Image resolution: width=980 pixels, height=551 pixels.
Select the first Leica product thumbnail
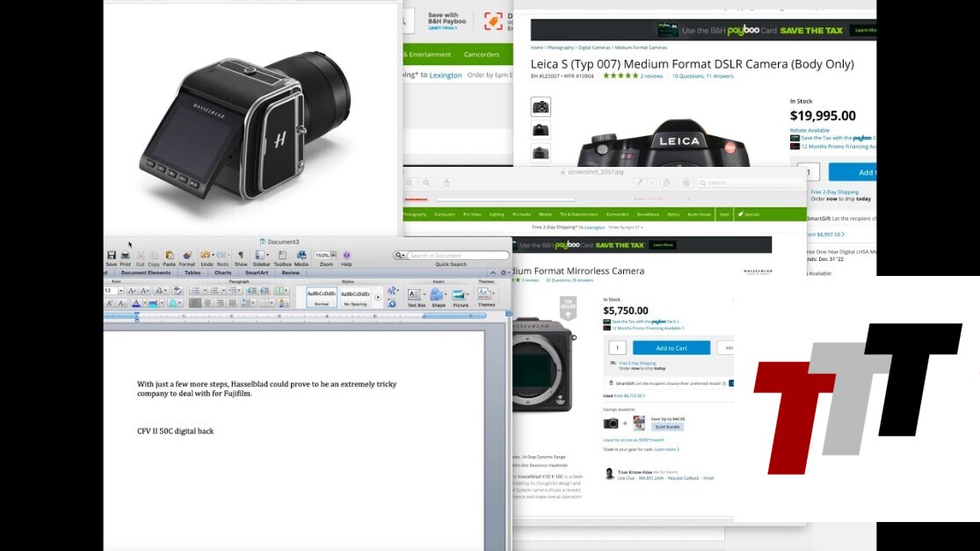coord(541,107)
